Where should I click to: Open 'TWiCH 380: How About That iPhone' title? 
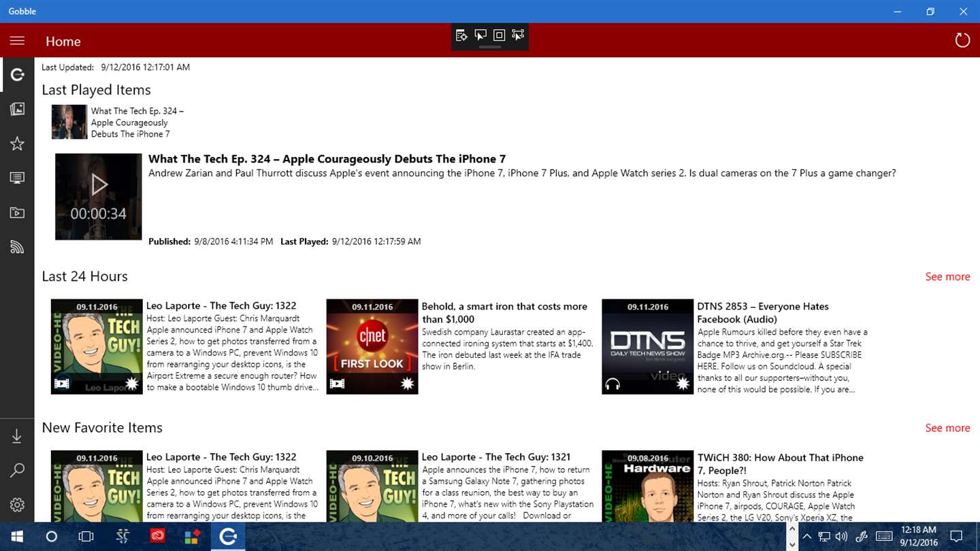[x=781, y=464]
